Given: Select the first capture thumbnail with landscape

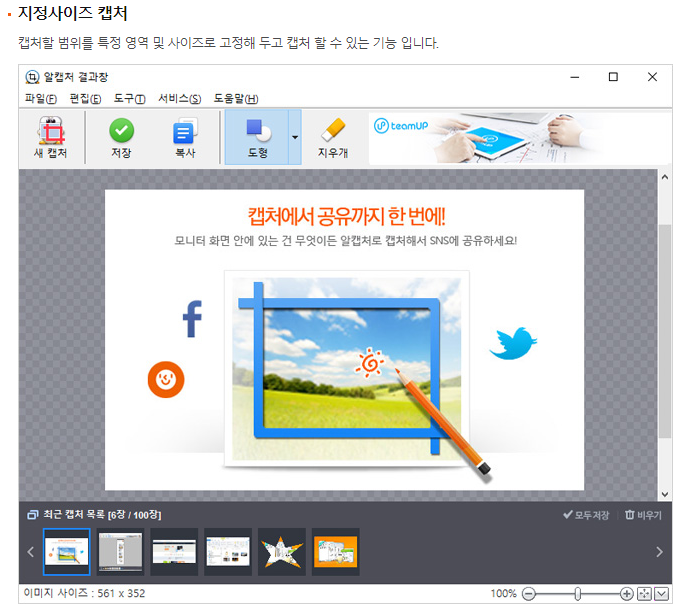Looking at the screenshot, I should 67,552.
